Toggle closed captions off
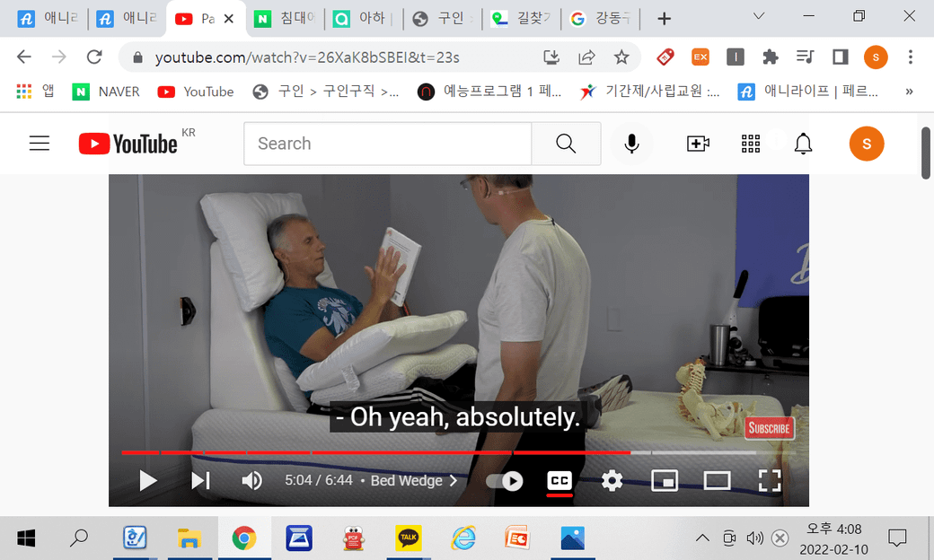Screen dimensions: 934x560 [560, 481]
